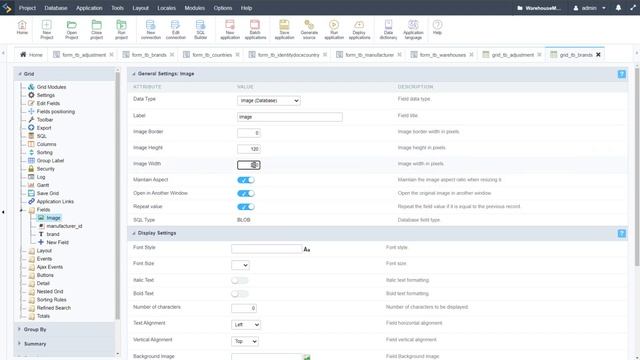The height and width of the screenshot is (360, 640).
Task: Click the New connection icon
Action: [x=151, y=30]
